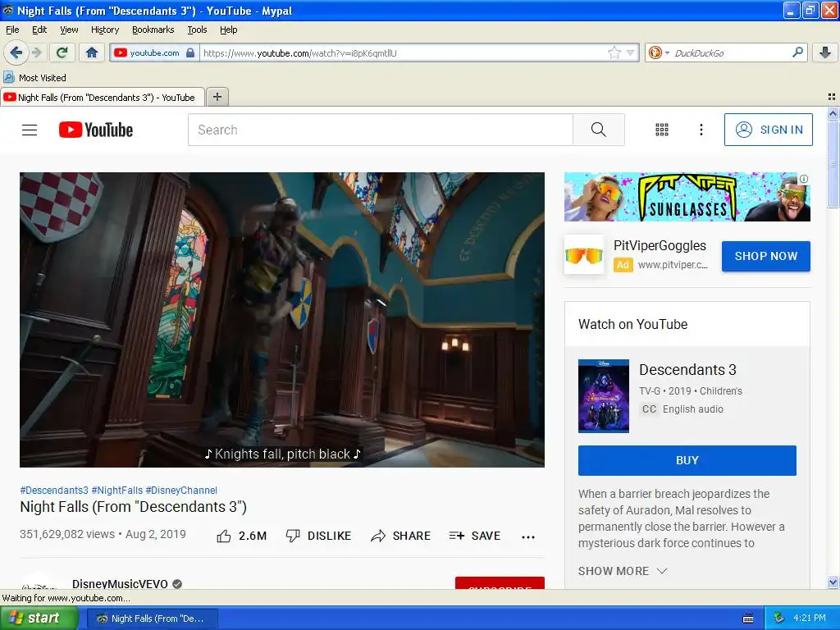Expand description with SHOW MORE
Screen dimensions: 840x630
622,571
